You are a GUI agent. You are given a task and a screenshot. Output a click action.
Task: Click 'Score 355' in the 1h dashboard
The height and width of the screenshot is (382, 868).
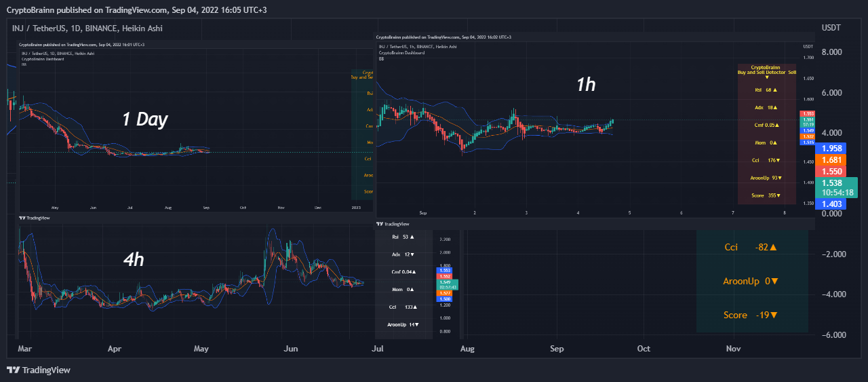click(766, 195)
